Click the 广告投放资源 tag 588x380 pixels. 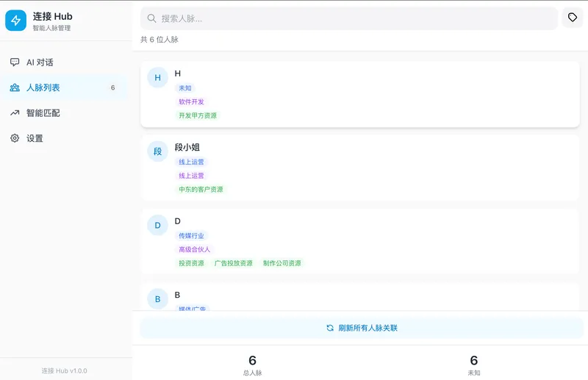[233, 263]
